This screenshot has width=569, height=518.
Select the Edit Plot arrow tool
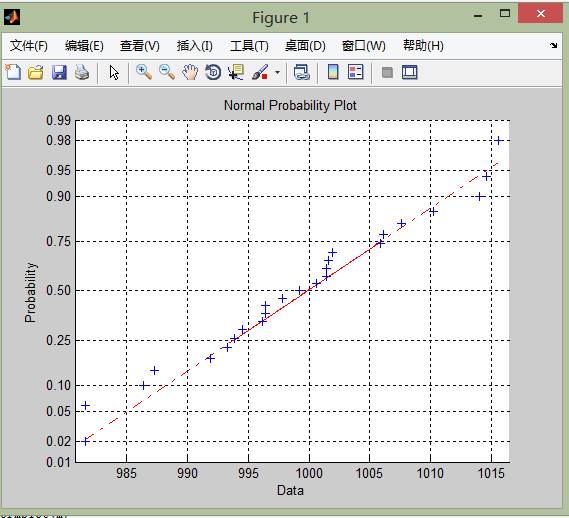pos(114,73)
